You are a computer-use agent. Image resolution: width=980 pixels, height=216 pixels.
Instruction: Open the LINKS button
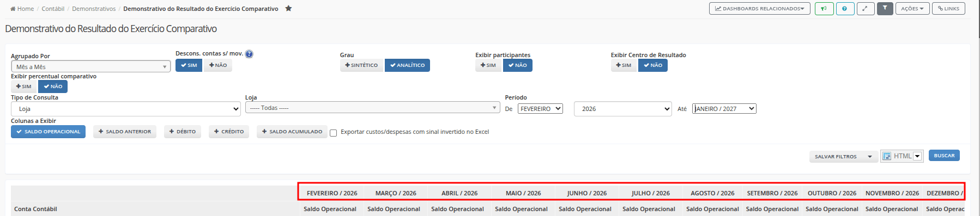tap(948, 9)
